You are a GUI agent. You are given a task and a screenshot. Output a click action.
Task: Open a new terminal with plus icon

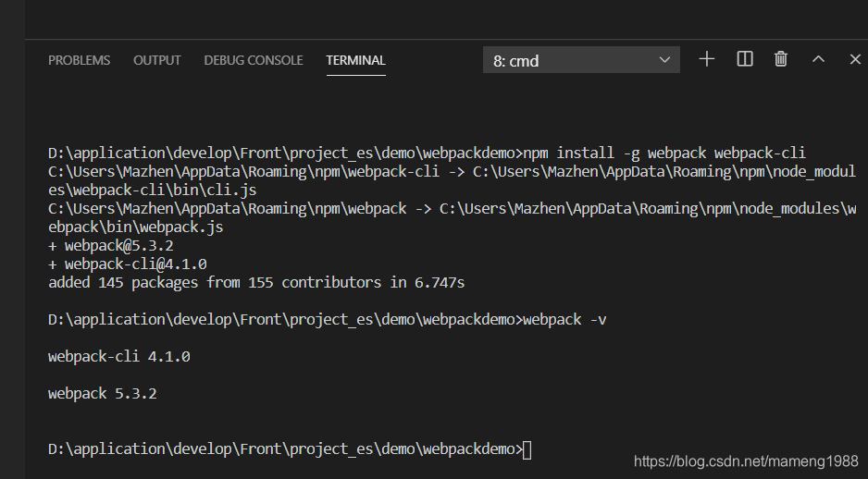[706, 59]
